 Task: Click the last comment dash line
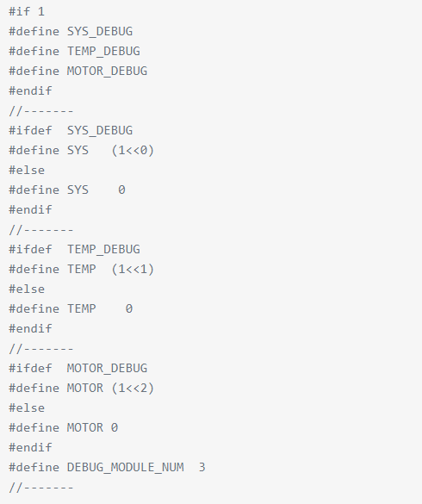41,488
